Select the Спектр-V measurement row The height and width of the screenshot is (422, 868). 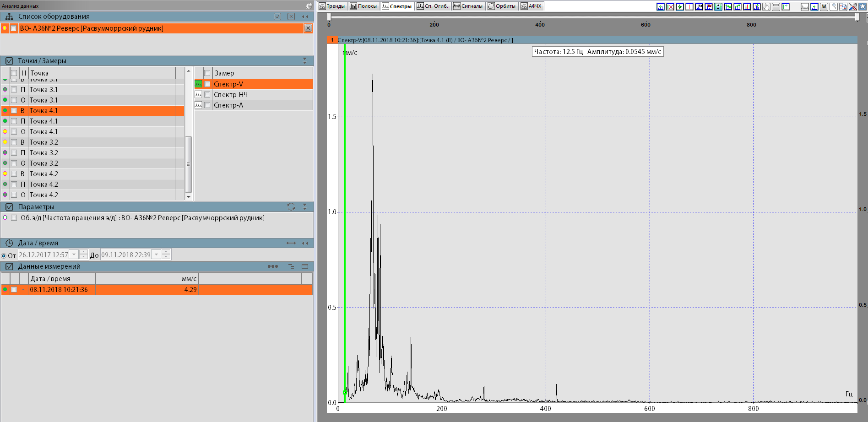(x=254, y=84)
